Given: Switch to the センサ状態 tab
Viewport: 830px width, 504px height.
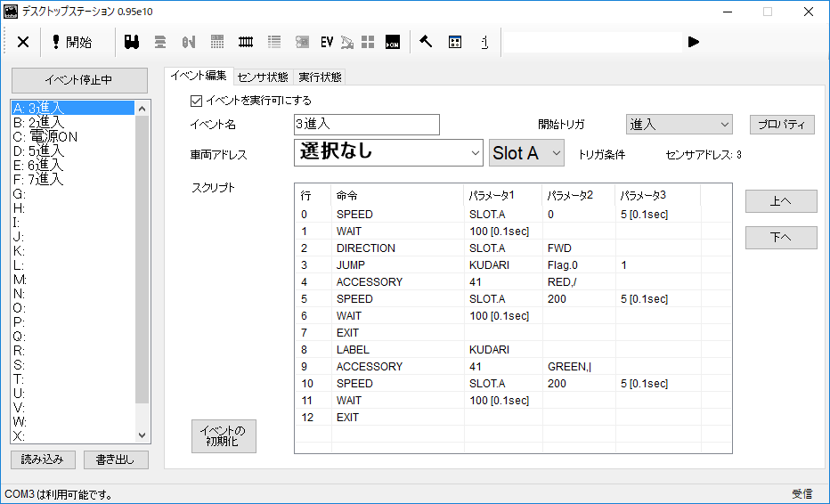Looking at the screenshot, I should 263,77.
